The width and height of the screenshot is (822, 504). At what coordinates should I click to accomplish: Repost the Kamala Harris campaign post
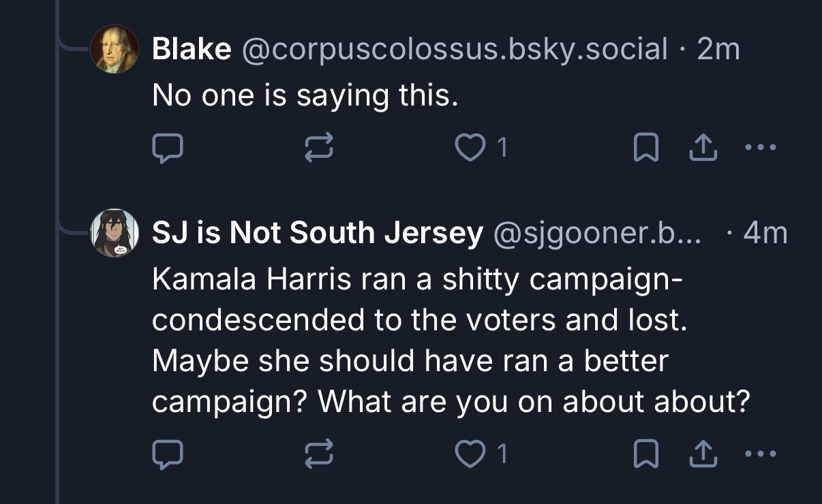coord(320,454)
